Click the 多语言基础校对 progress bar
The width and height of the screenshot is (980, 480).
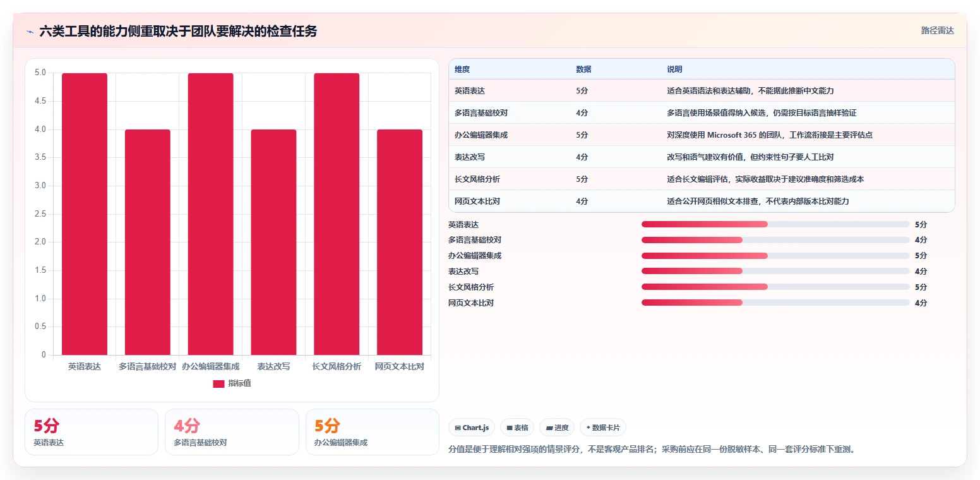(775, 240)
